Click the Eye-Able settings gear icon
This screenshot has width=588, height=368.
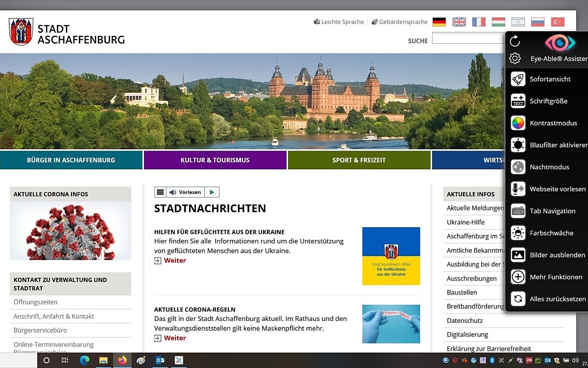(514, 58)
